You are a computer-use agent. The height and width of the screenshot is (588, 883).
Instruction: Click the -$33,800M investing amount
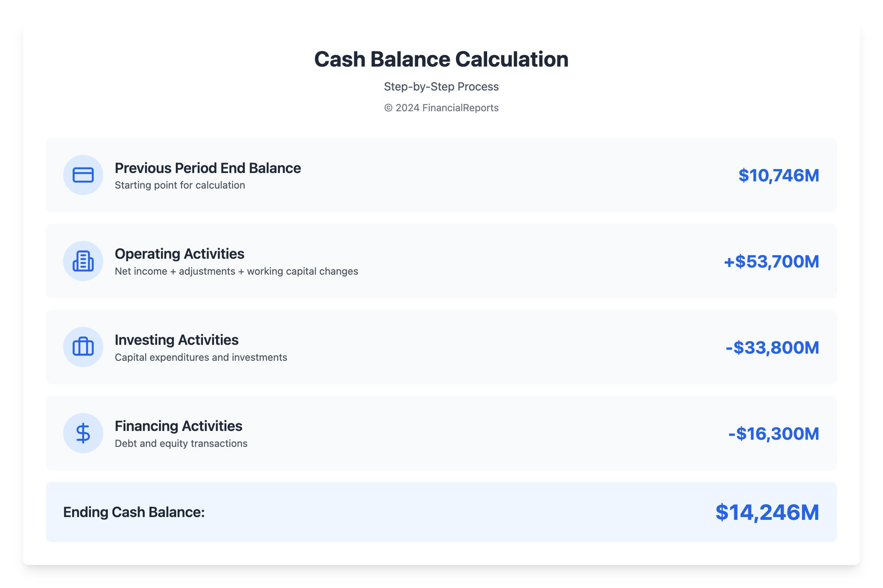tap(772, 348)
